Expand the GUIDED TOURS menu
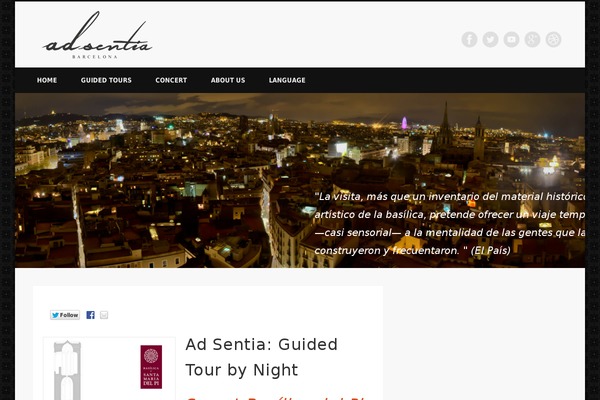This screenshot has height=400, width=600. [x=106, y=80]
